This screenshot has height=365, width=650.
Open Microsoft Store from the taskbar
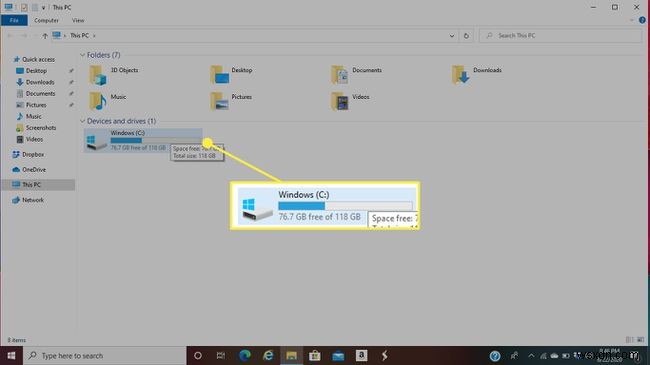(x=315, y=355)
